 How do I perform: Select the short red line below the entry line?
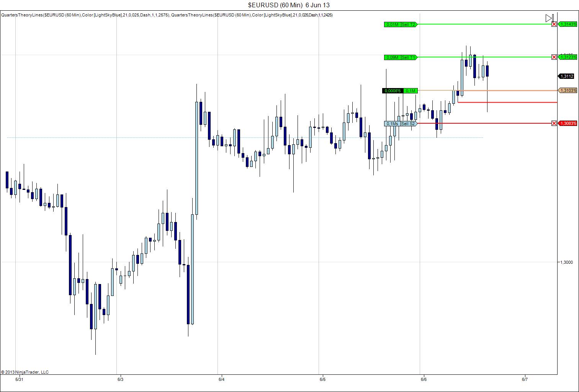pyautogui.click(x=507, y=103)
